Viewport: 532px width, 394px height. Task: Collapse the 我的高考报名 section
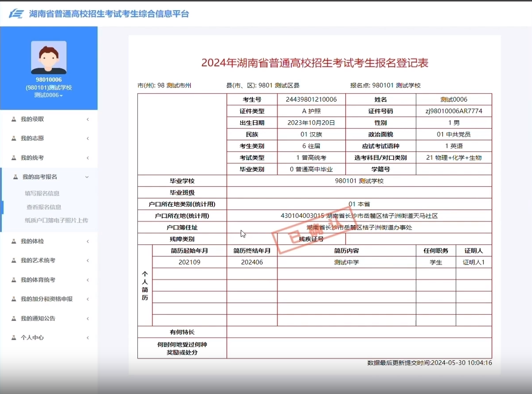87,177
